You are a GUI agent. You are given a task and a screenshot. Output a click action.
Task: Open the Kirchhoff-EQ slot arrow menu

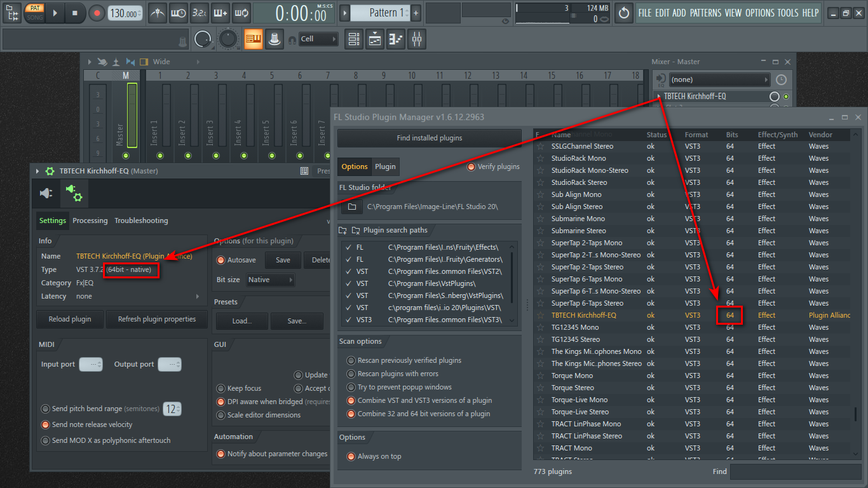click(x=659, y=97)
